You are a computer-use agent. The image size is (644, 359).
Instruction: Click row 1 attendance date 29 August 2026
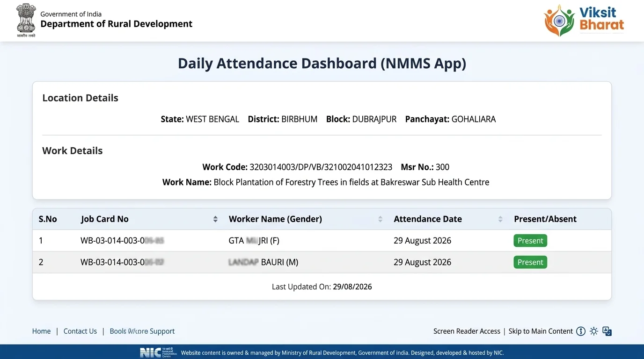(422, 241)
